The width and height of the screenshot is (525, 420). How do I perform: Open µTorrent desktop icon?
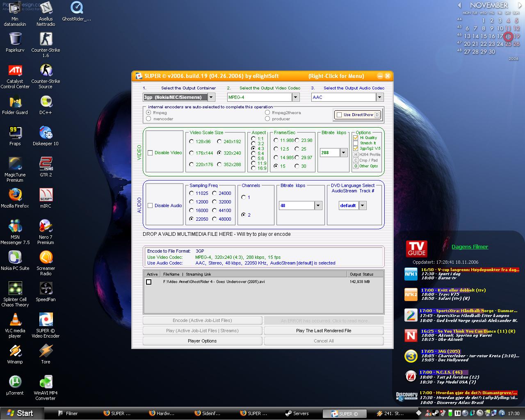pos(15,386)
